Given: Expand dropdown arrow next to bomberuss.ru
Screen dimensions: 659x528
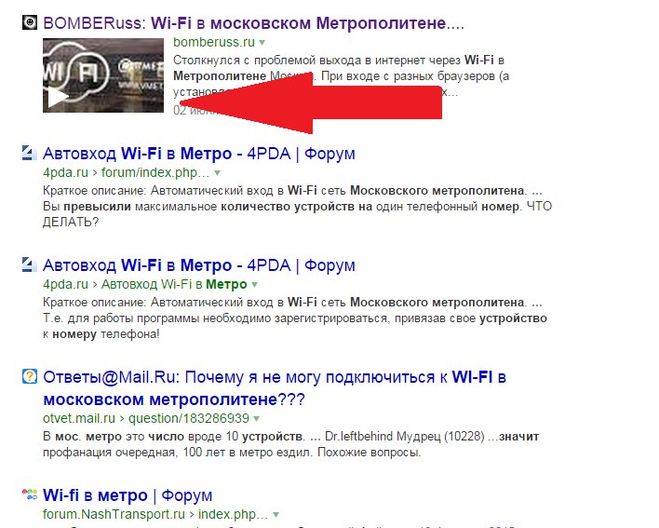Looking at the screenshot, I should [x=262, y=42].
